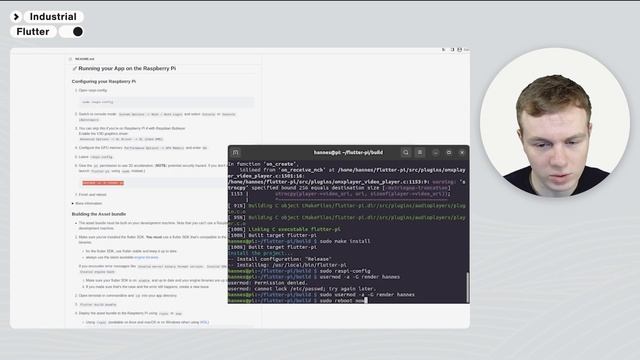Image resolution: width=640 pixels, height=360 pixels.
Task: Click the chevron arrow beside Industrial
Action: pyautogui.click(x=16, y=17)
